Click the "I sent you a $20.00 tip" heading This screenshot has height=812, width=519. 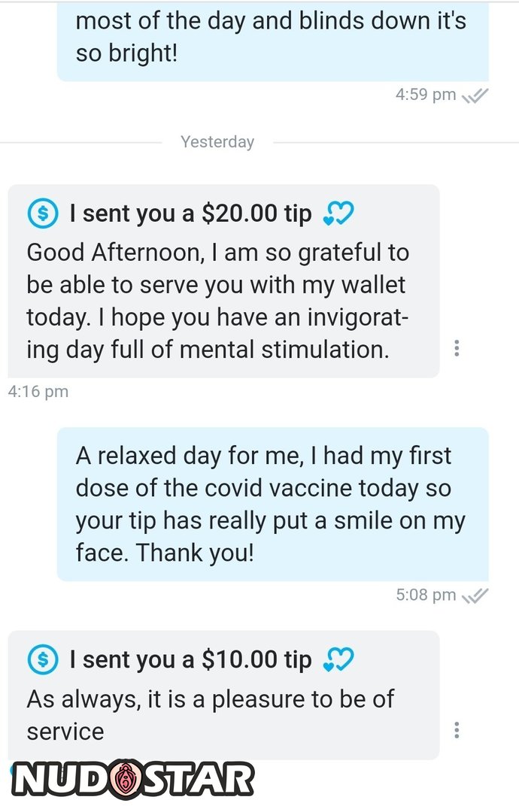point(190,214)
